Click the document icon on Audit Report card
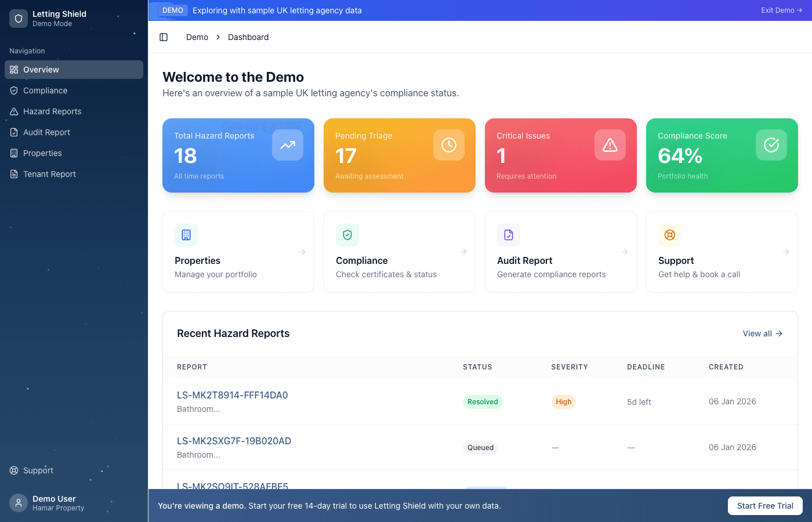Image resolution: width=812 pixels, height=522 pixels. [508, 235]
